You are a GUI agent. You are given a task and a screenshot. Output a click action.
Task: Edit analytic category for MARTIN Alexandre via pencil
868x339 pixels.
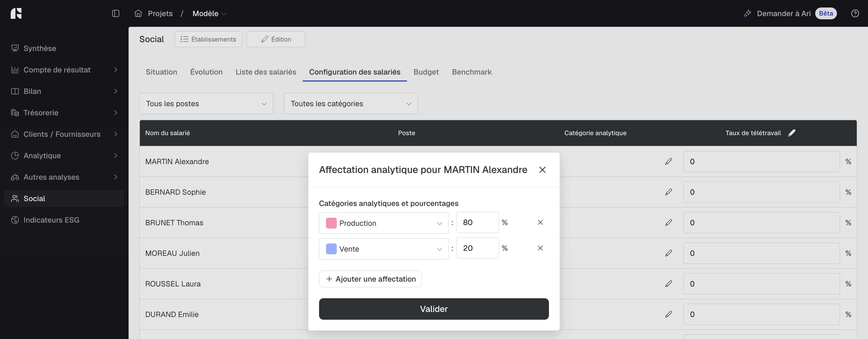point(668,161)
